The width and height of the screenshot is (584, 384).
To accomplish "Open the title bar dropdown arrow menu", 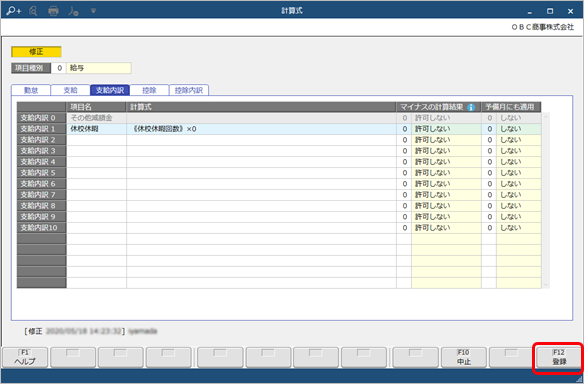I will (x=93, y=11).
